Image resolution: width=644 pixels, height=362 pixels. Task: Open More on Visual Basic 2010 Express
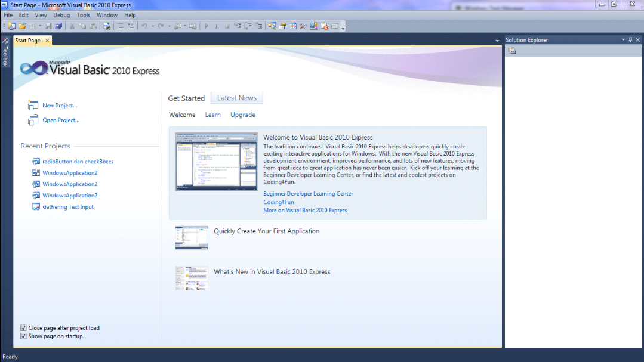point(305,210)
